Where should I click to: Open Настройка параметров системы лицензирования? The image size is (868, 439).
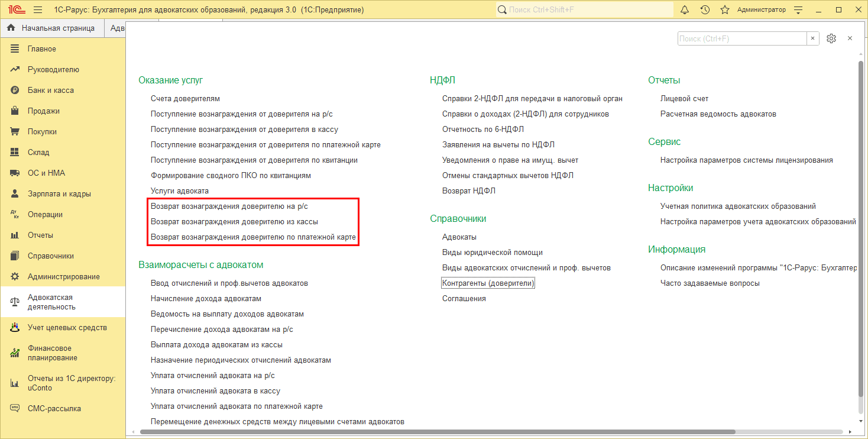click(x=747, y=160)
